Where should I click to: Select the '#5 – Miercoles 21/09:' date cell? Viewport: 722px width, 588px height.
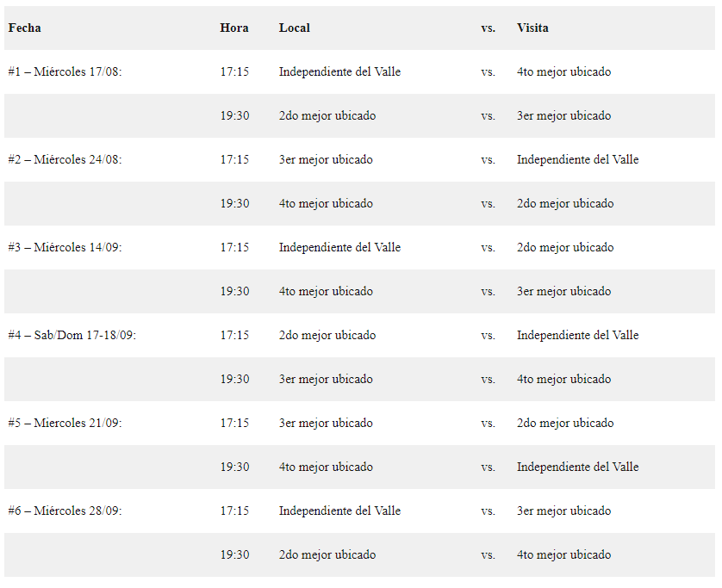pyautogui.click(x=65, y=423)
